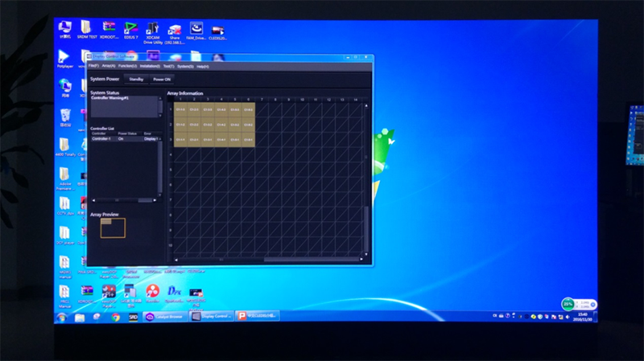Open the EDIUS 7 desktop shortcut
This screenshot has height=361, width=644.
[130, 31]
